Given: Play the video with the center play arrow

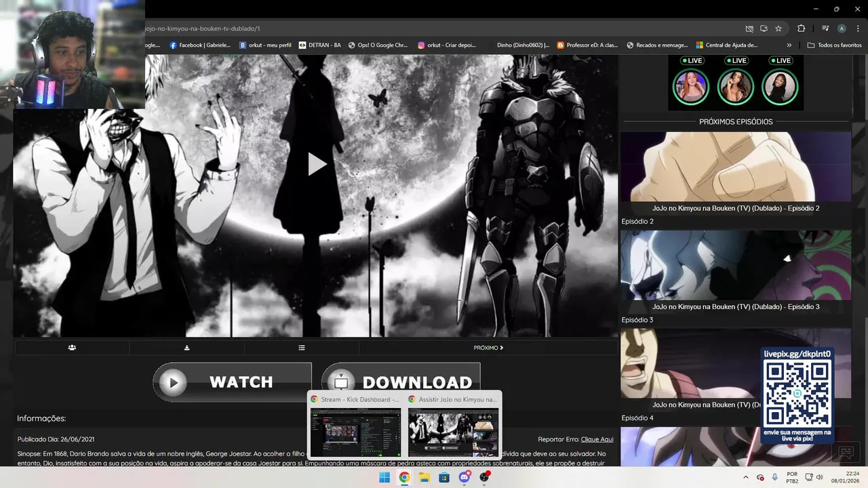Looking at the screenshot, I should tap(317, 164).
